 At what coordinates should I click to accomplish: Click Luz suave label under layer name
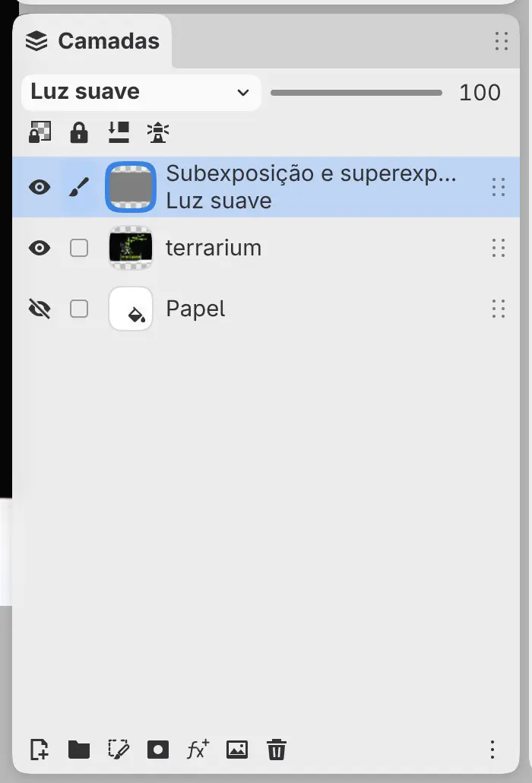point(219,201)
